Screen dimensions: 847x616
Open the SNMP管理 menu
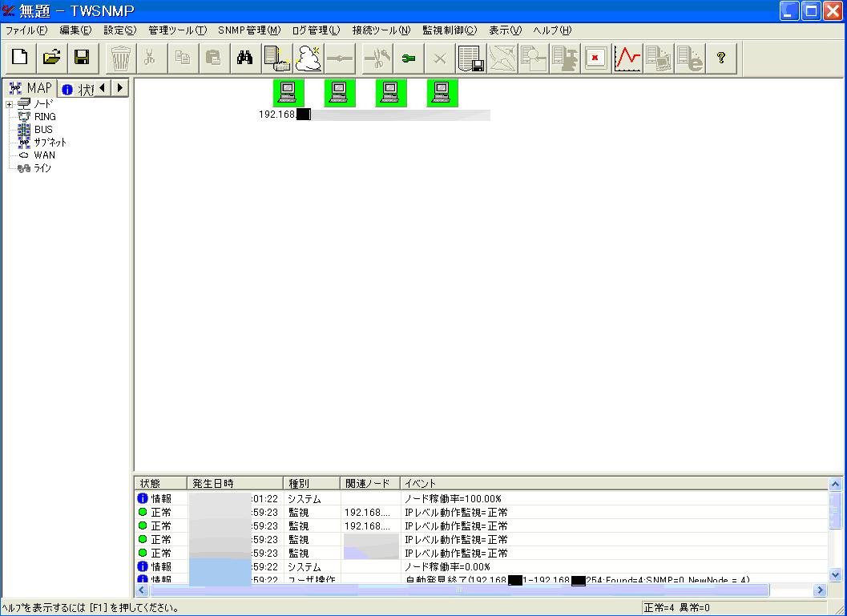point(248,30)
